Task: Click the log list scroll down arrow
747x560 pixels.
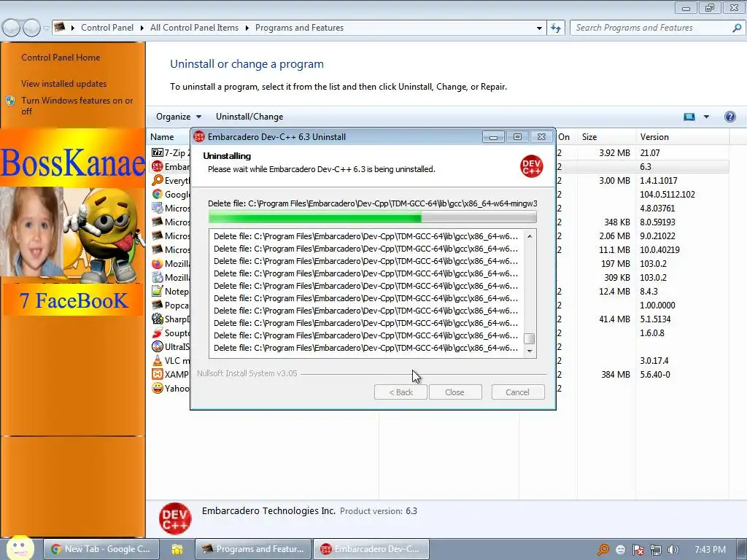Action: pyautogui.click(x=530, y=351)
